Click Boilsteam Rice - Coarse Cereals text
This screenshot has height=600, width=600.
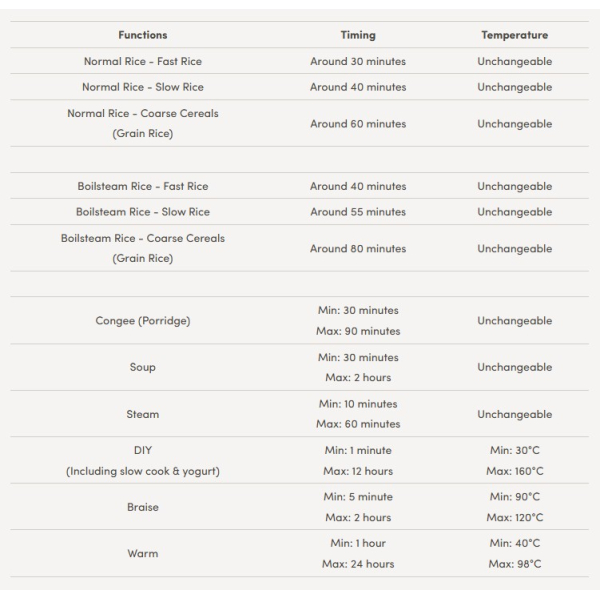143,238
